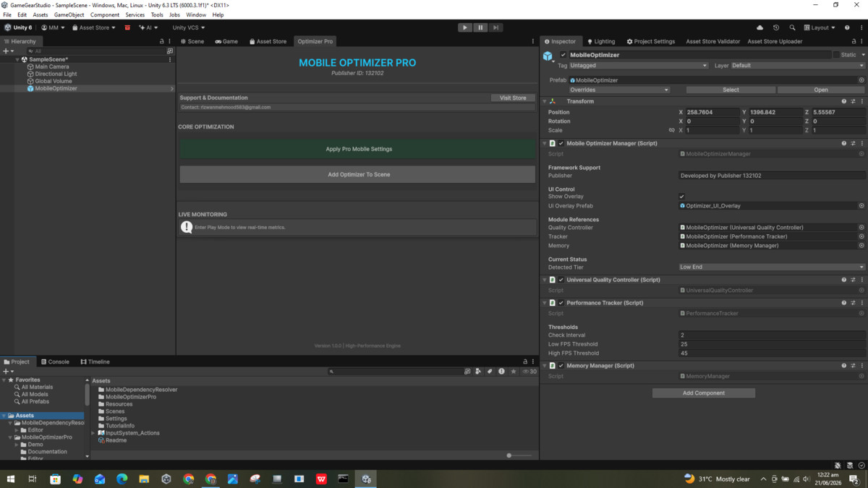Screen dimensions: 868x488
Task: Click object picker for Ui Overlay Prefab
Action: tap(861, 206)
